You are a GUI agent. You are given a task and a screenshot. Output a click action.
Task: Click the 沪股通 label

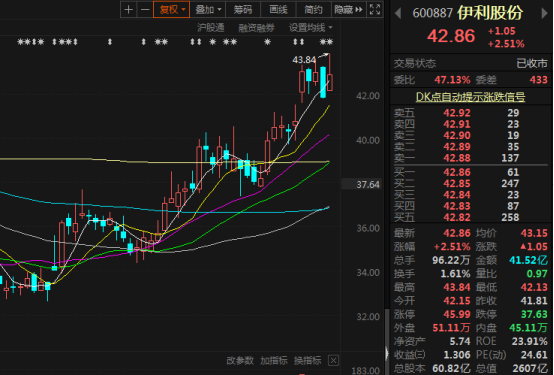click(x=211, y=28)
